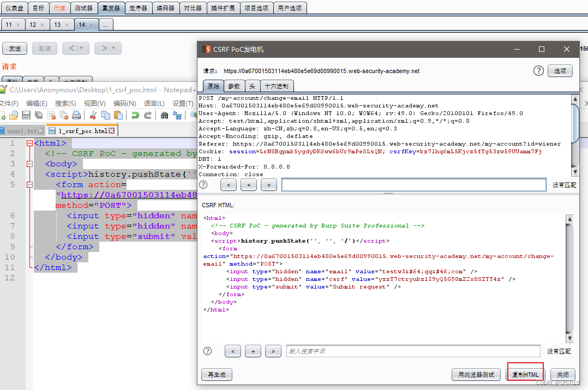Click the '<' previous-match button in request search
Image resolution: width=588 pixels, height=390 pixels.
pos(229,184)
